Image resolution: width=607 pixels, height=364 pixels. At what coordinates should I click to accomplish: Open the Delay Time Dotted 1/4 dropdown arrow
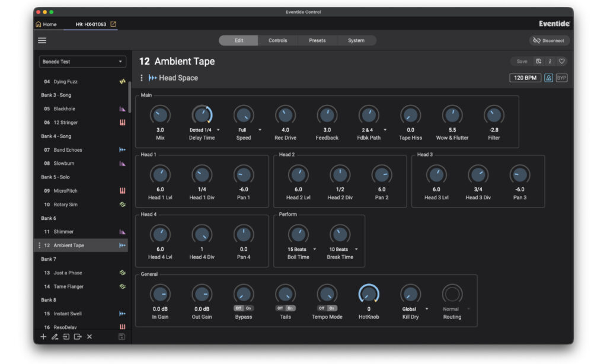tap(218, 130)
